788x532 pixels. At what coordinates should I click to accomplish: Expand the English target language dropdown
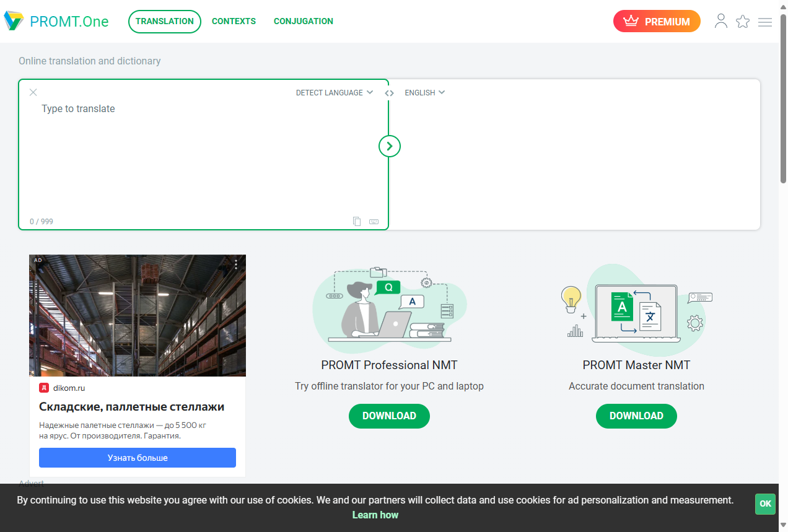point(424,92)
